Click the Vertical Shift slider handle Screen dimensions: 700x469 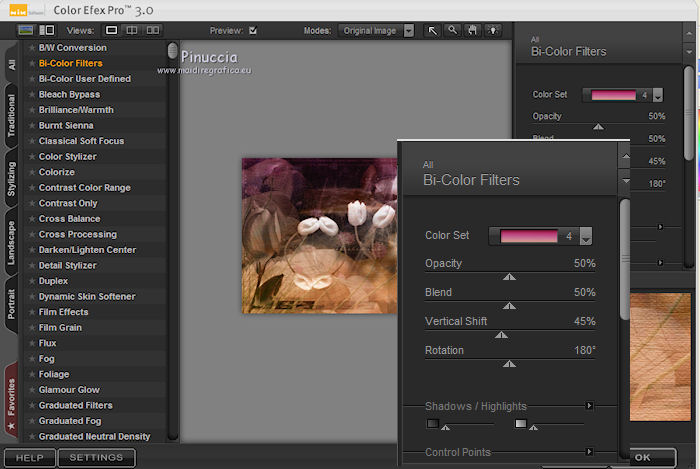[501, 335]
